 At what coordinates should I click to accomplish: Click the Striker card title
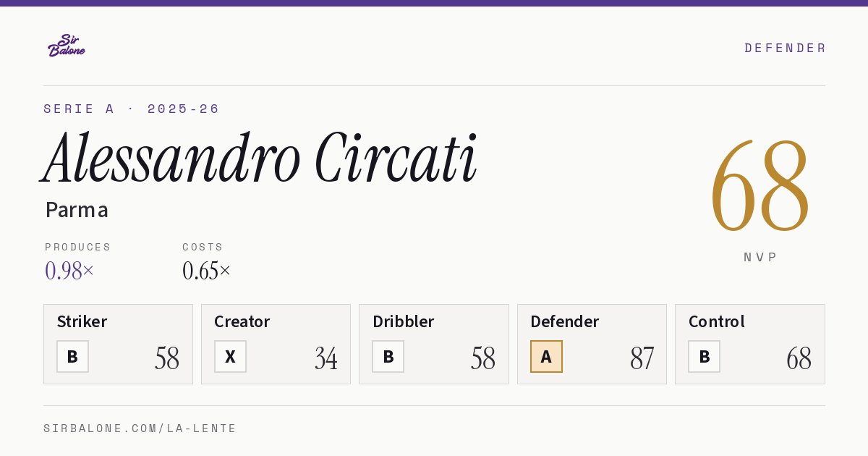pyautogui.click(x=82, y=321)
